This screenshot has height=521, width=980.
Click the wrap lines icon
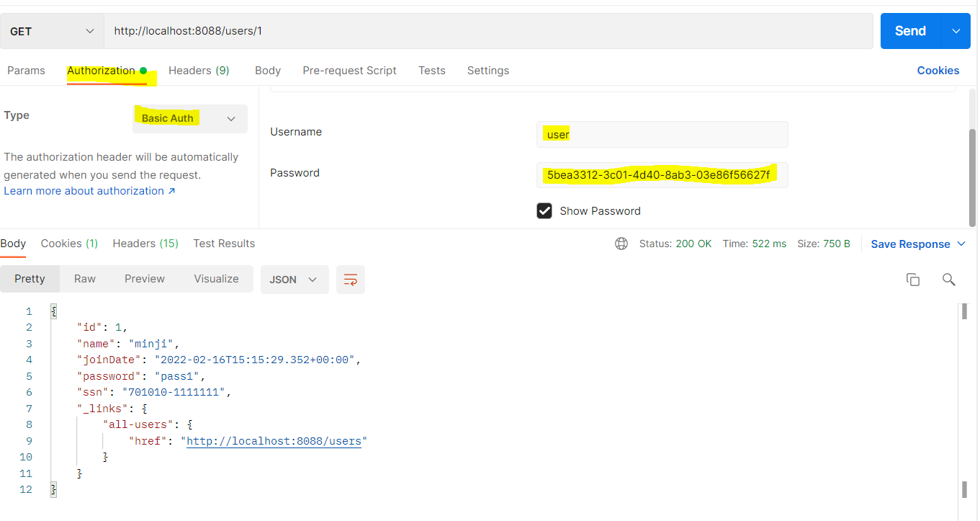pyautogui.click(x=351, y=280)
